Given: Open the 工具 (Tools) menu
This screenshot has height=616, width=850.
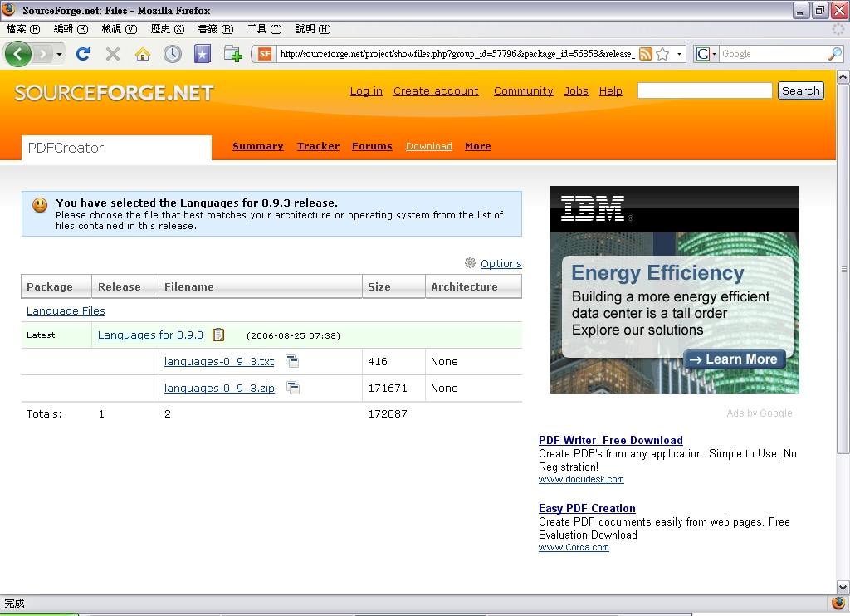Looking at the screenshot, I should tap(264, 29).
